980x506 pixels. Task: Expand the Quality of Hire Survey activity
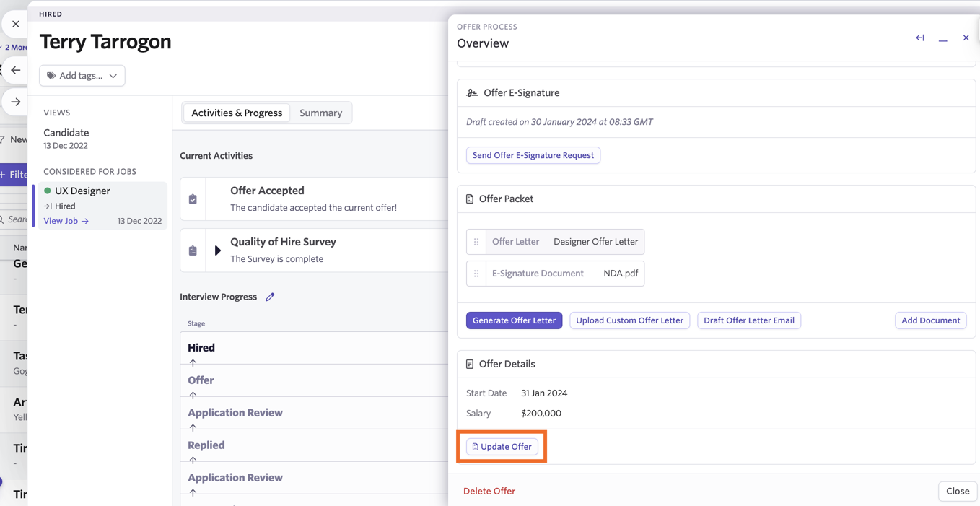coord(217,250)
